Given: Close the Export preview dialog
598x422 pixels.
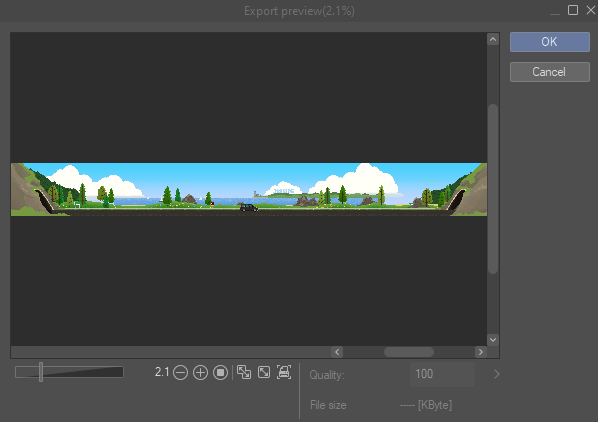Looking at the screenshot, I should click(591, 10).
